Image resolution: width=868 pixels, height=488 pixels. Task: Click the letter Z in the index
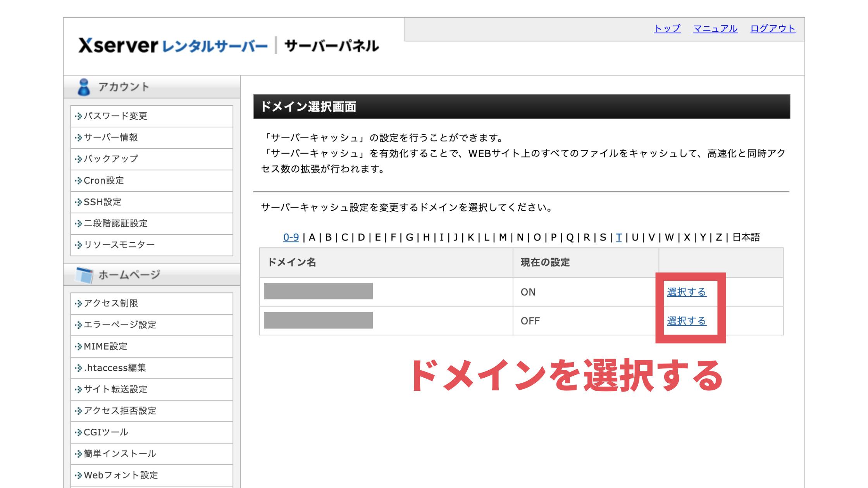pos(719,237)
